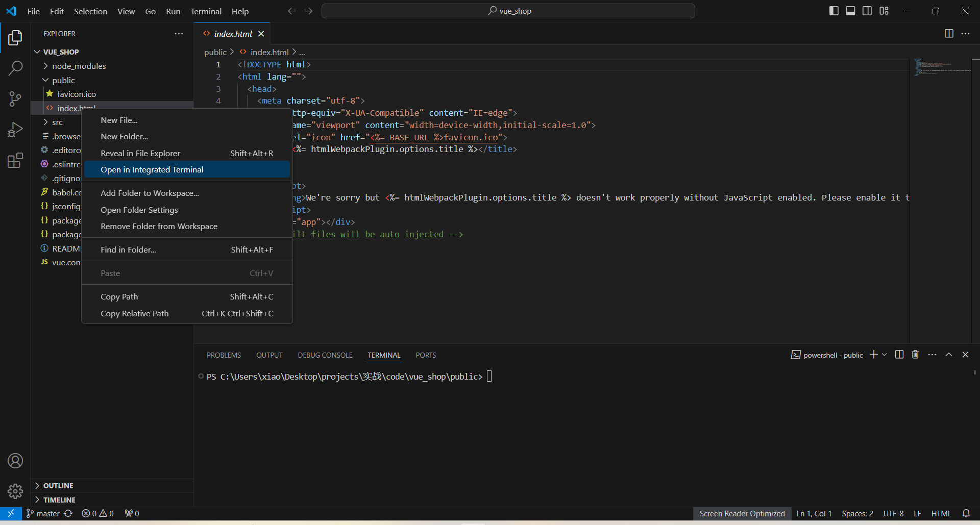980x525 pixels.
Task: Choose Reveal in File Explorer
Action: point(187,153)
